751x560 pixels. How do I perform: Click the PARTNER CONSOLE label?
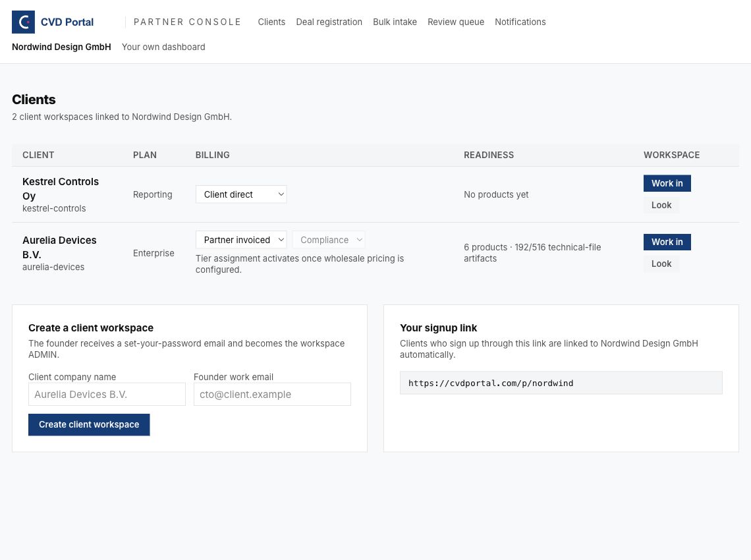(187, 22)
